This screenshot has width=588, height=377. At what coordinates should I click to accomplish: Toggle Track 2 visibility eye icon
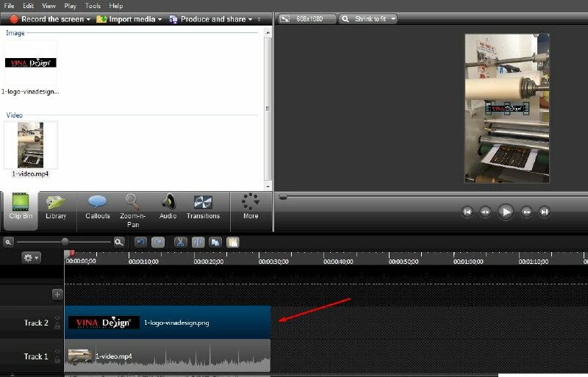(x=57, y=318)
